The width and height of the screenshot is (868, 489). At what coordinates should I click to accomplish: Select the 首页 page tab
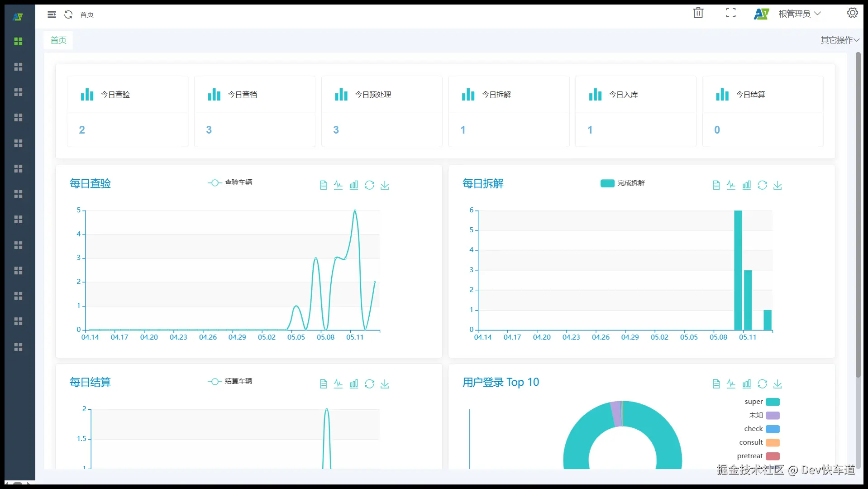(x=58, y=40)
